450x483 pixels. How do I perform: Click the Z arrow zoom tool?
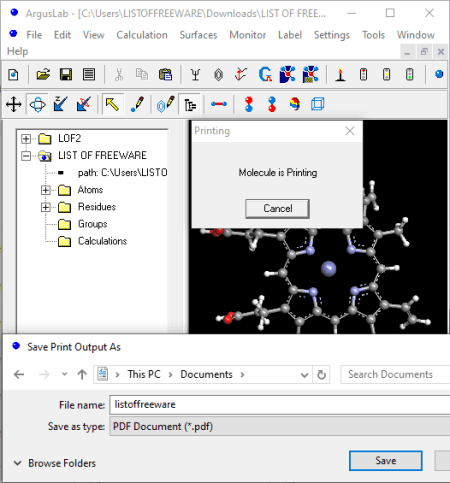[x=60, y=104]
